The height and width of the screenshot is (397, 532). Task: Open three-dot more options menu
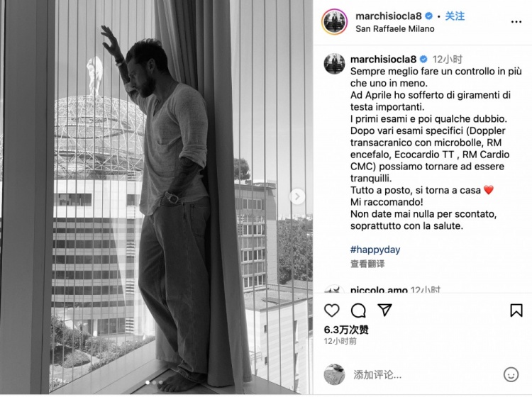tap(516, 22)
